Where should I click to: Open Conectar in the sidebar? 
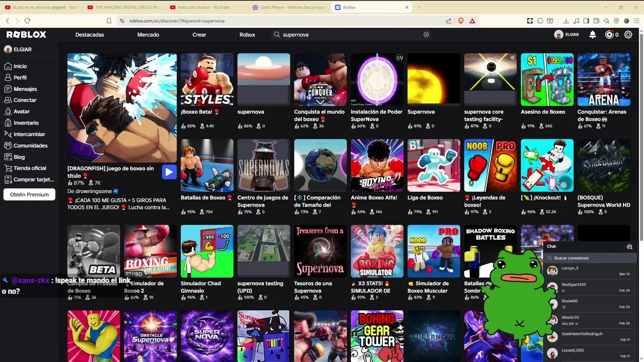click(x=28, y=100)
